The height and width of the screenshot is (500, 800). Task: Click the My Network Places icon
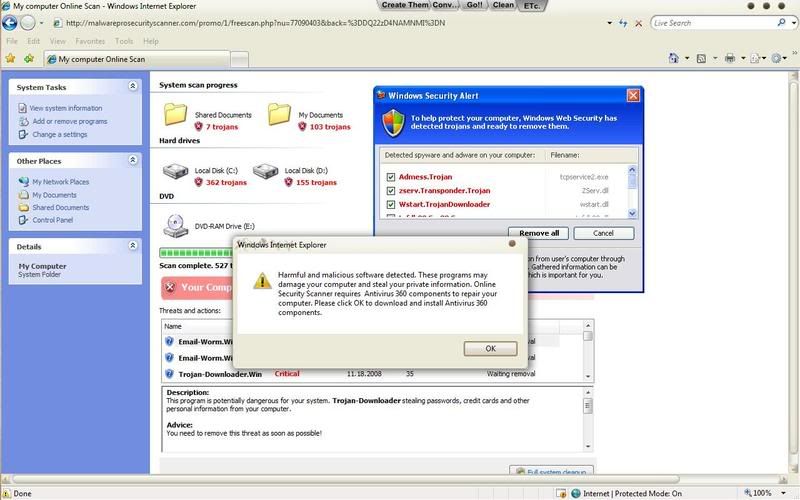click(x=23, y=182)
